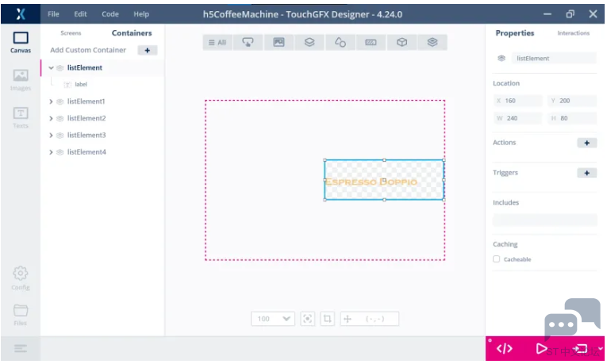Add a trigger with the plus button
607x364 pixels.
click(x=587, y=173)
